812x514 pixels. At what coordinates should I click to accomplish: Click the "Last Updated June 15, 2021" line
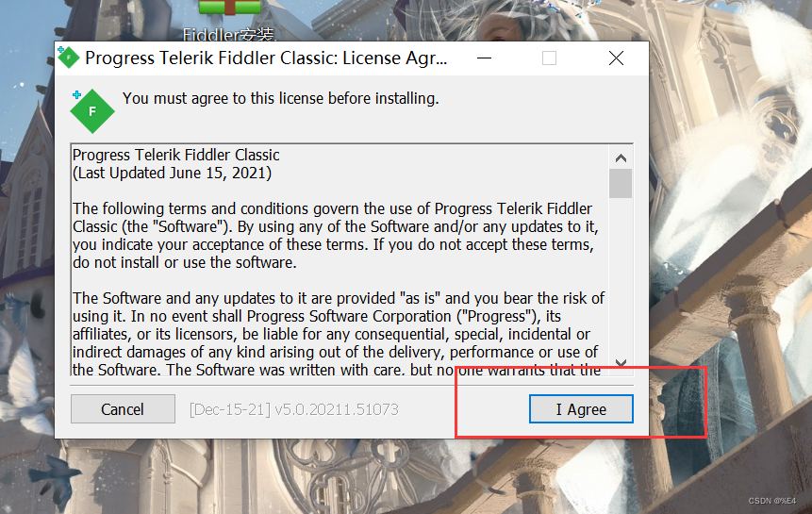tap(172, 173)
